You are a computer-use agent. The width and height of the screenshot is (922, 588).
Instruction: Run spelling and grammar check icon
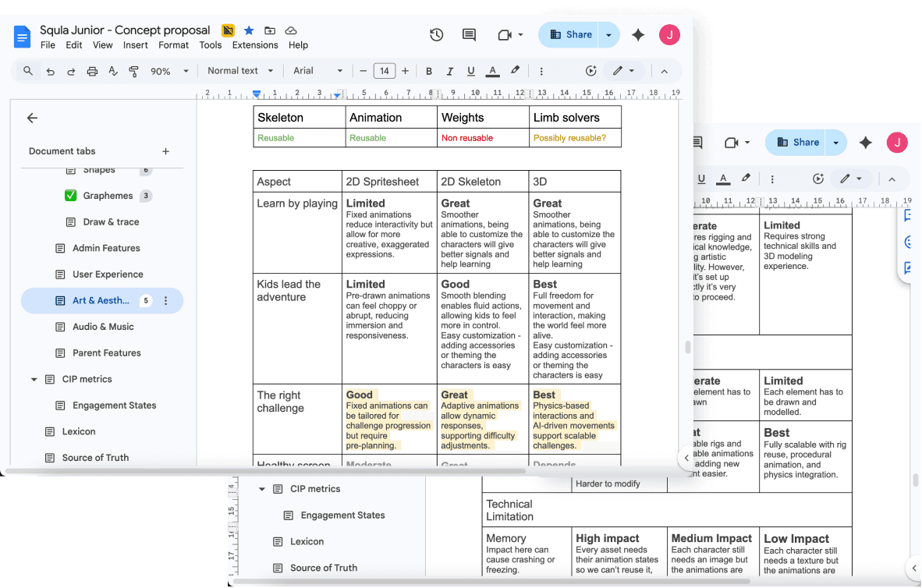(113, 71)
